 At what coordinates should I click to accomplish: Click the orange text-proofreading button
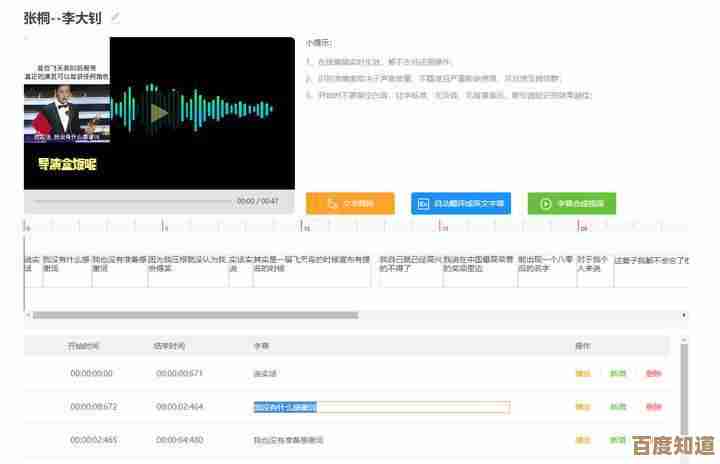pyautogui.click(x=350, y=204)
